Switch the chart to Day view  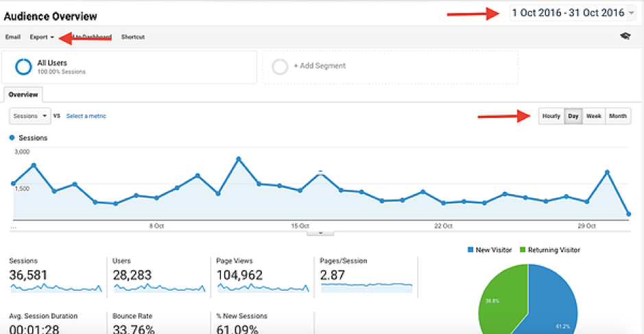tap(573, 117)
